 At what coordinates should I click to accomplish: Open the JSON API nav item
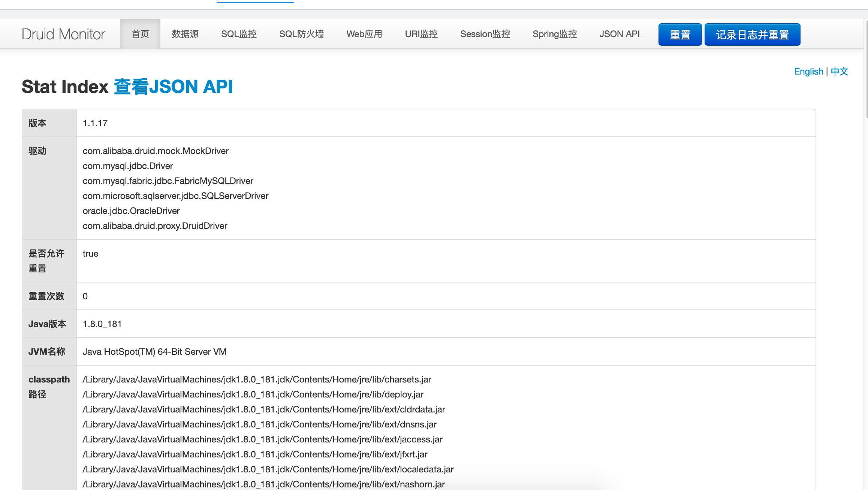pos(619,34)
